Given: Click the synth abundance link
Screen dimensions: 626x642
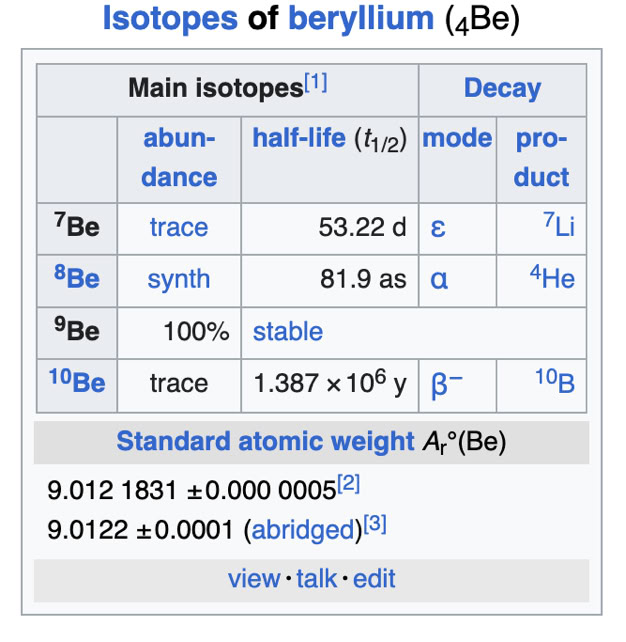Looking at the screenshot, I should (x=178, y=280).
